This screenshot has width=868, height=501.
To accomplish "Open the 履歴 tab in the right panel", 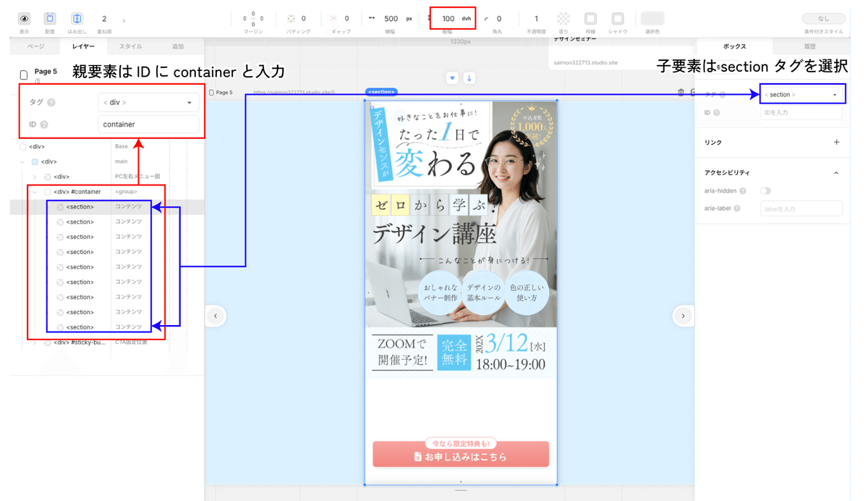I will pos(809,46).
